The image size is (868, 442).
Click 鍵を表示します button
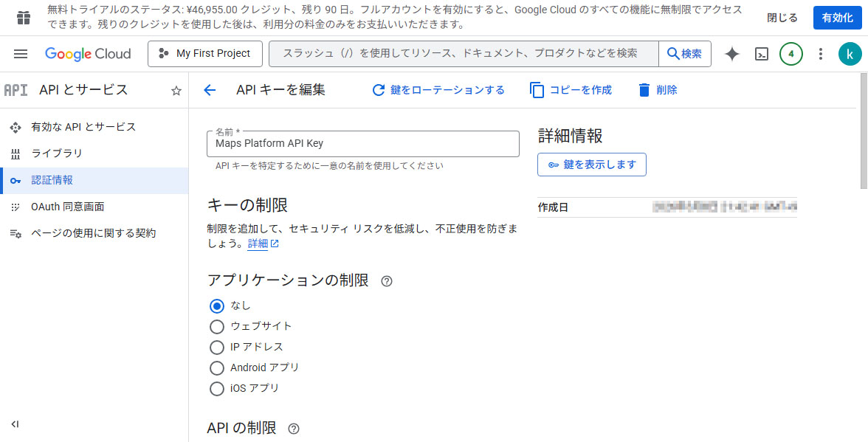click(x=592, y=165)
